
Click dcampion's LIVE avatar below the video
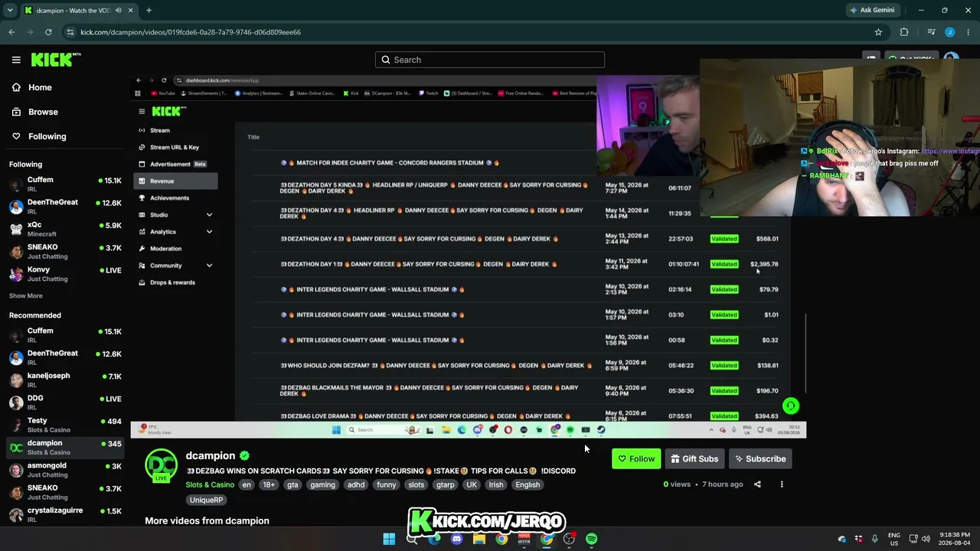162,466
